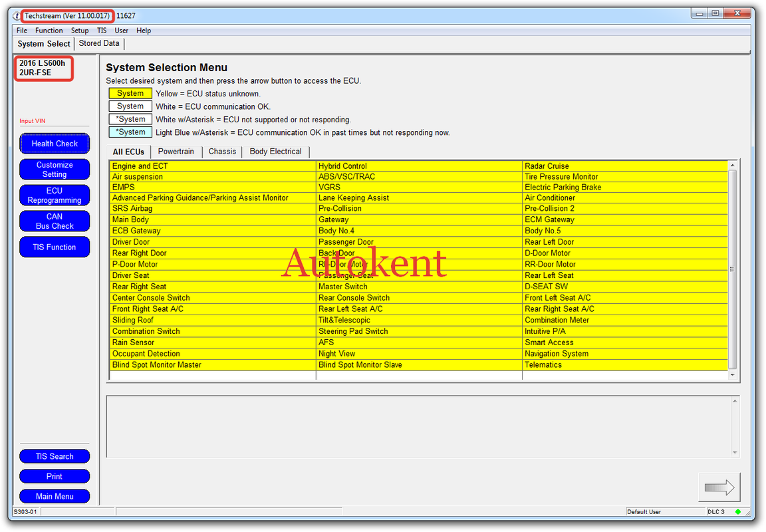766x532 pixels.
Task: Select Telematics system
Action: coord(625,365)
